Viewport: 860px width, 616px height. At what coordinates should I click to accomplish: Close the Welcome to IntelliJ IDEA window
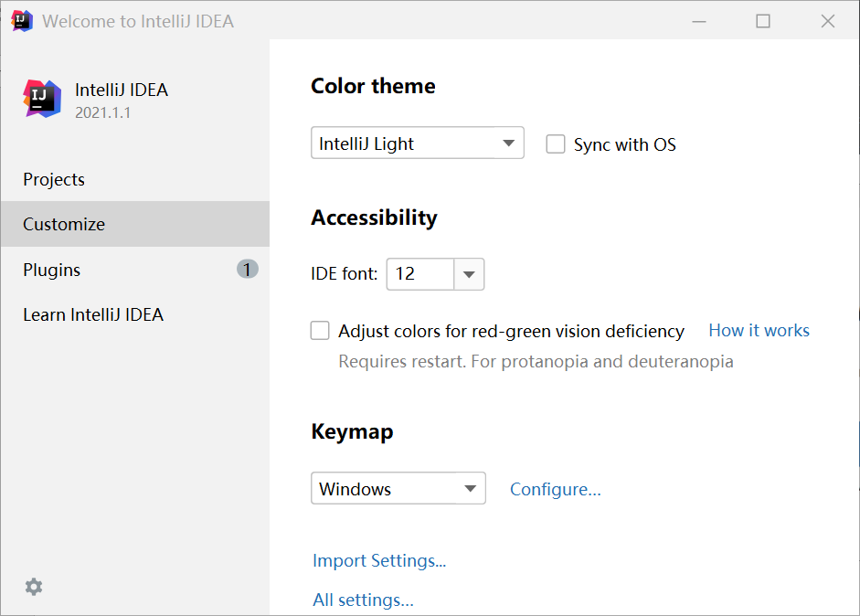828,21
